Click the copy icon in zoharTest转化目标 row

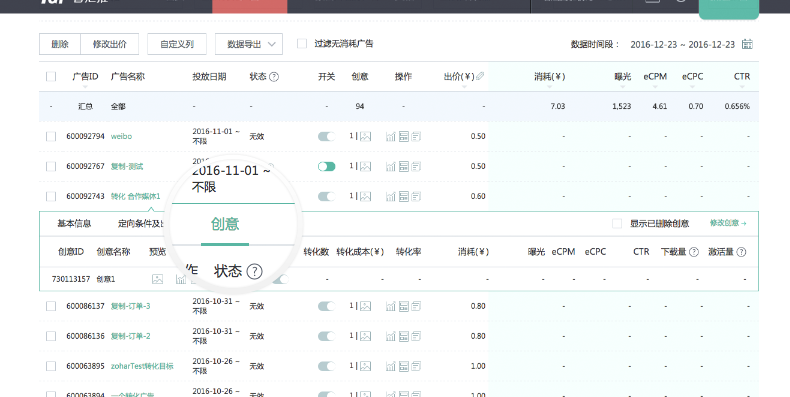click(416, 366)
